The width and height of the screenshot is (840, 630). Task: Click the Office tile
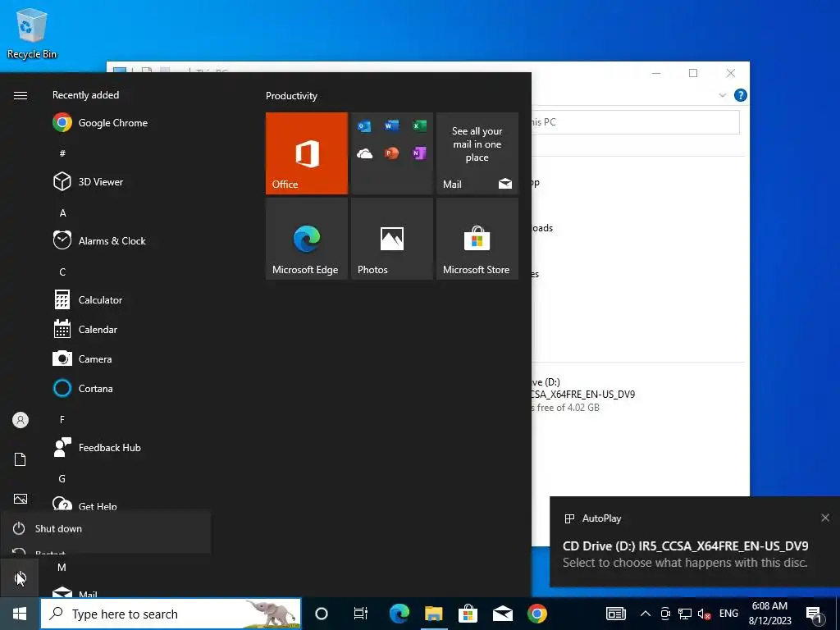[307, 153]
